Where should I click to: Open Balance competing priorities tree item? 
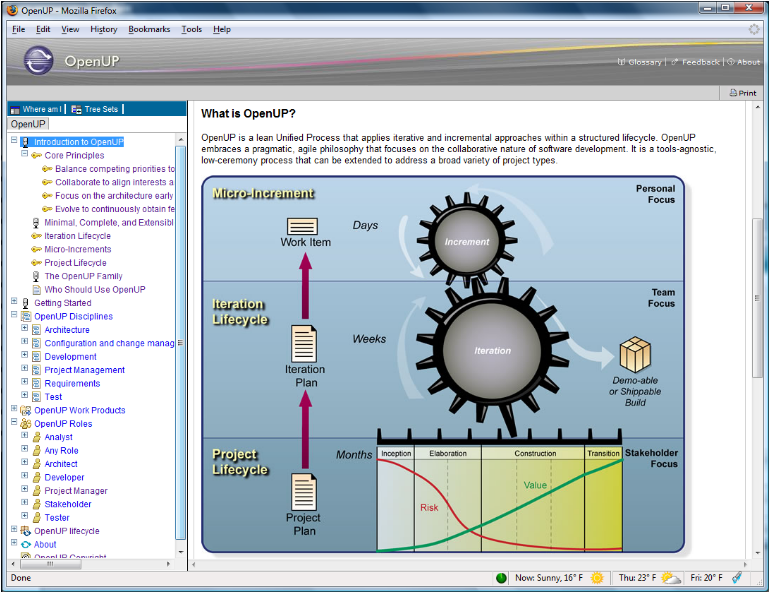115,169
